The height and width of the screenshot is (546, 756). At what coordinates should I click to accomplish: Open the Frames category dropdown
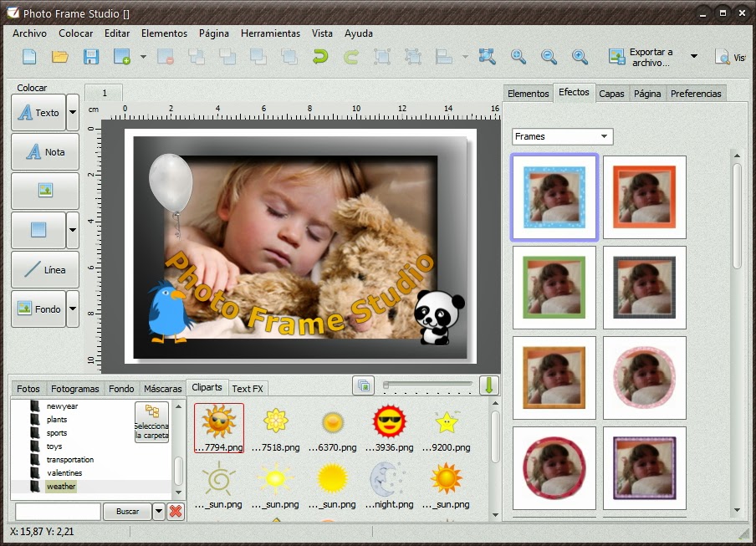pos(561,135)
